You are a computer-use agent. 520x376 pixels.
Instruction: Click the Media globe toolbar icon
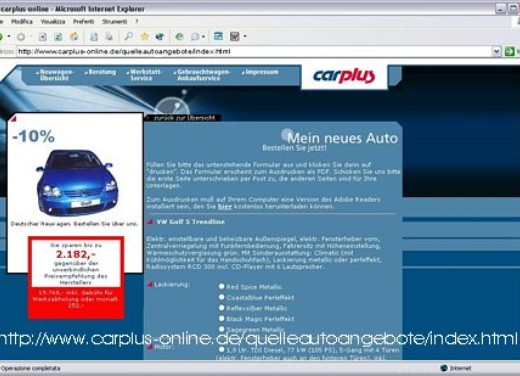(160, 36)
